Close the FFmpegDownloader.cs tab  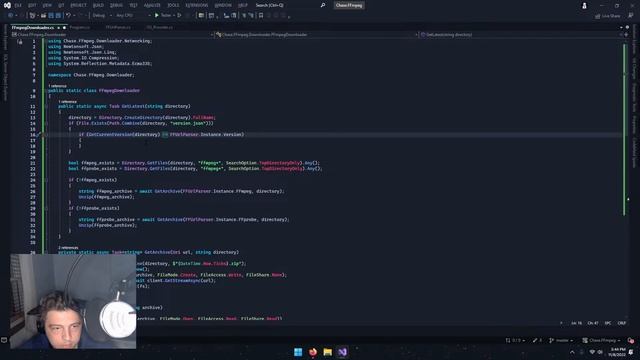(64, 27)
